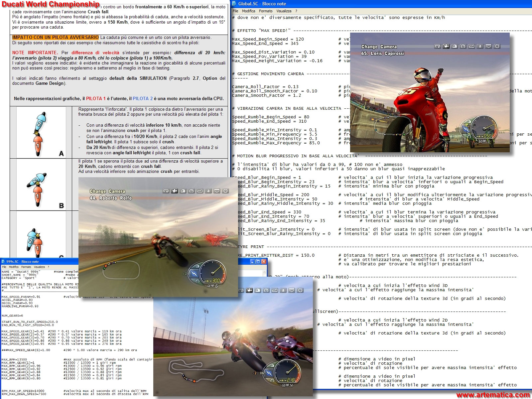Click the orange 'IMPATTO CON UN PILOTA AVVERSARIO' heading
Screen dimensions: 532x399
(56, 38)
